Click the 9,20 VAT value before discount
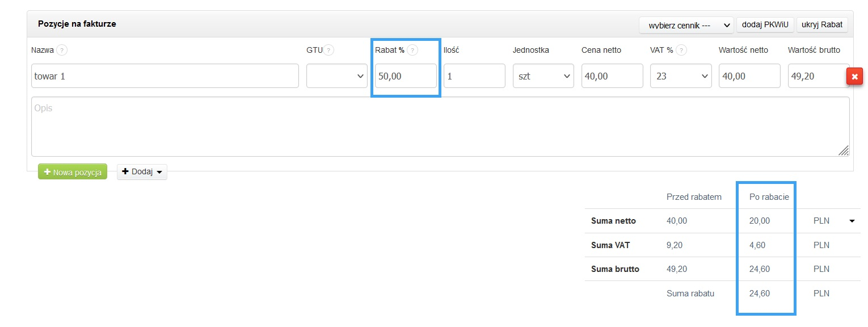This screenshot has height=327, width=868. [x=675, y=245]
